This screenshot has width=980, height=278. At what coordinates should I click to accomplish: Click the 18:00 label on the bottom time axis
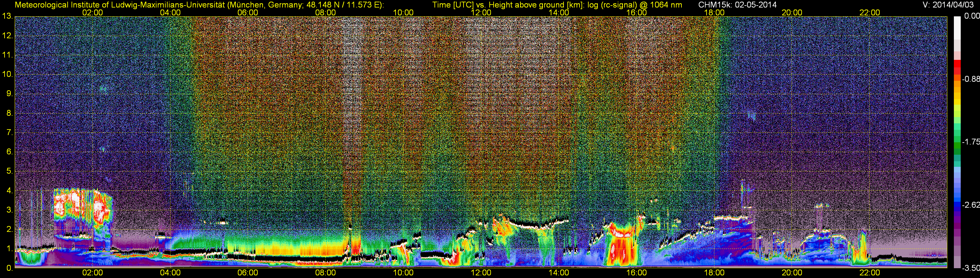click(714, 273)
